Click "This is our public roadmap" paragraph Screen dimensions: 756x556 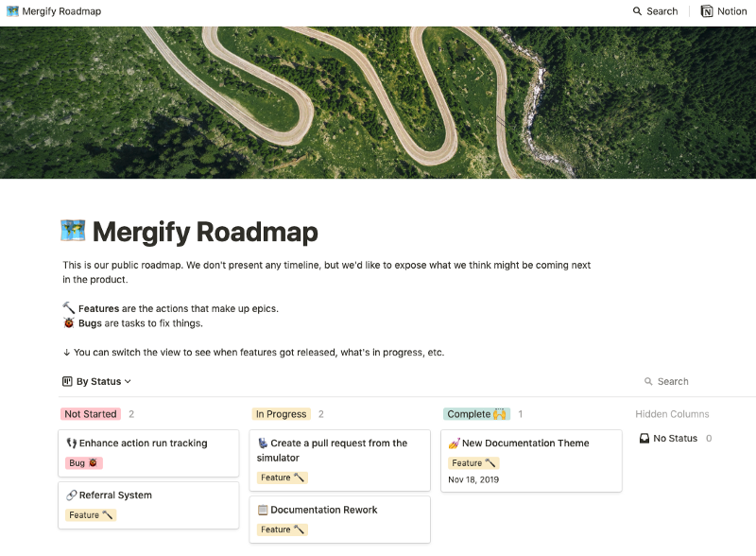click(326, 272)
